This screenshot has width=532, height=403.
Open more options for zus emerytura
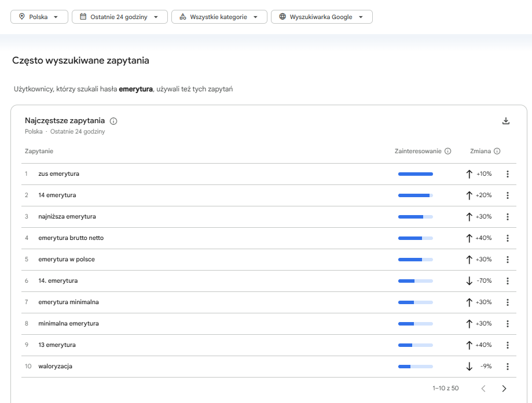click(508, 174)
